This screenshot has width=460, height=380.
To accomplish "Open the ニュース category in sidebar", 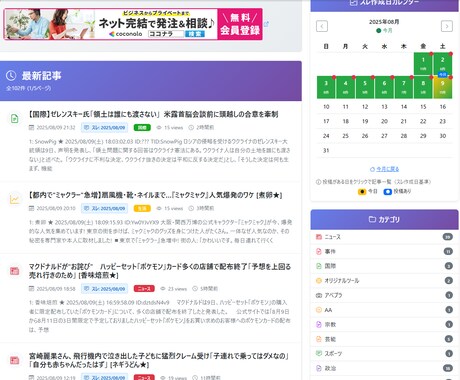I will pos(384,237).
